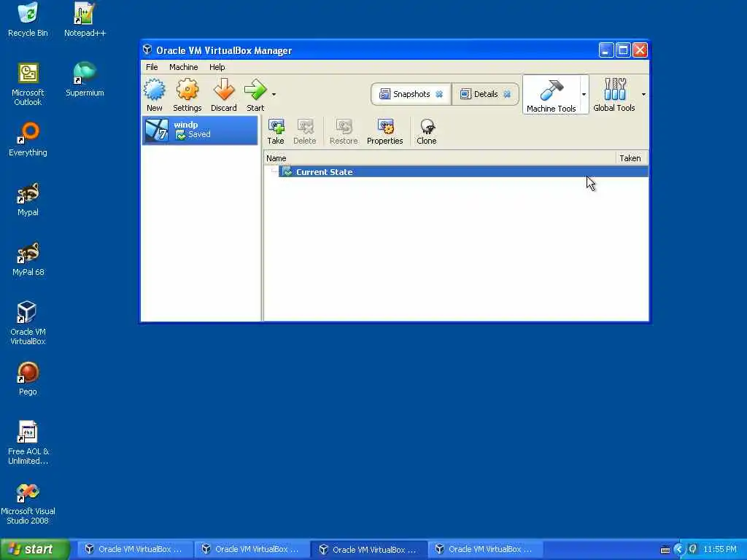Screen dimensions: 747x560
Task: Take a new snapshot
Action: tap(275, 131)
